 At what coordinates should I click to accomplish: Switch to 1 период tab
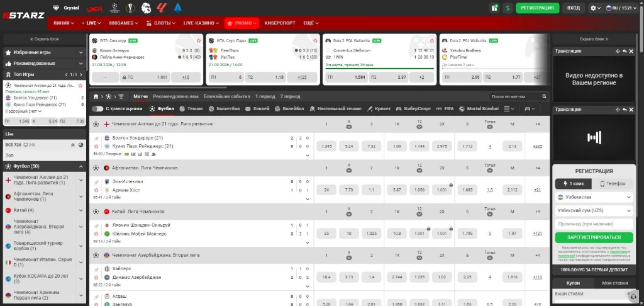point(265,96)
